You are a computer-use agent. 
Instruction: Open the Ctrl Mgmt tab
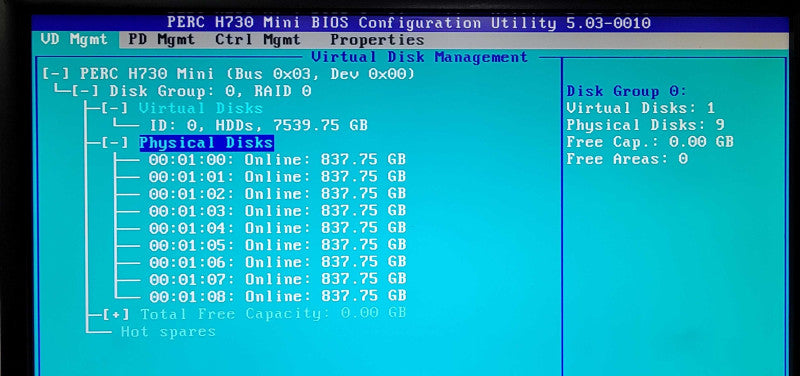(258, 40)
